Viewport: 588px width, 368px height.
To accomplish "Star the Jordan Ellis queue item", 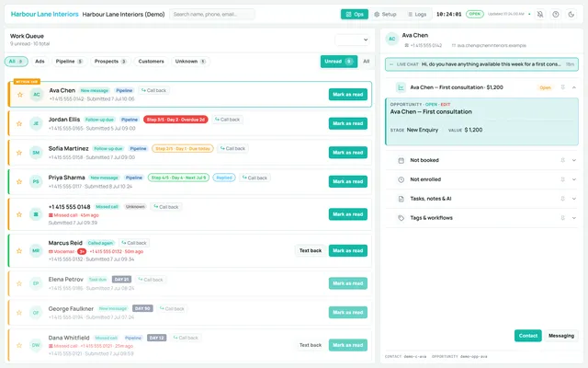I will pyautogui.click(x=19, y=123).
